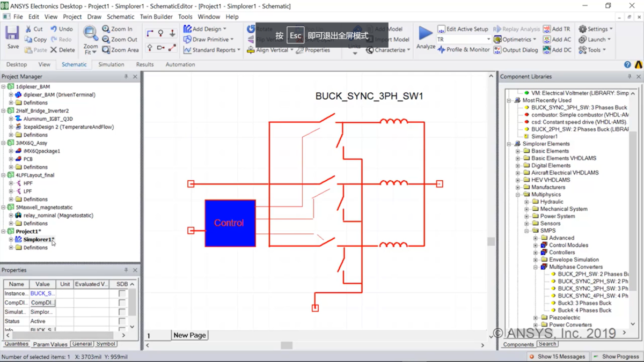Click Show 15 Messages button
Image resolution: width=644 pixels, height=362 pixels.
coord(557,357)
